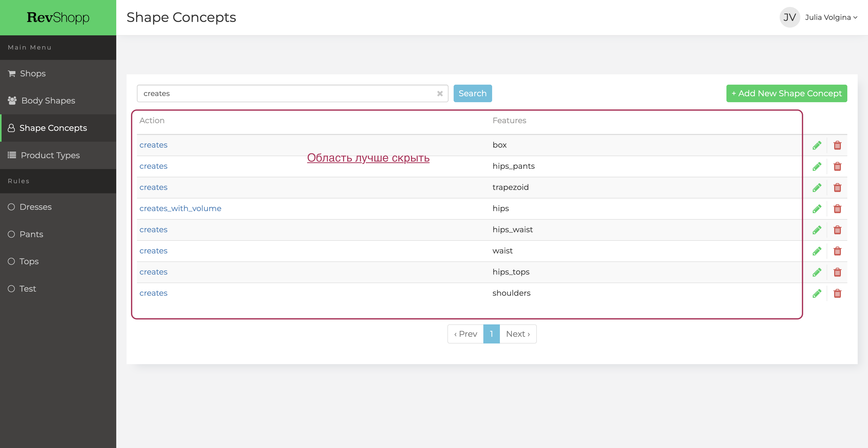Click the JV user avatar
868x448 pixels.
(789, 17)
